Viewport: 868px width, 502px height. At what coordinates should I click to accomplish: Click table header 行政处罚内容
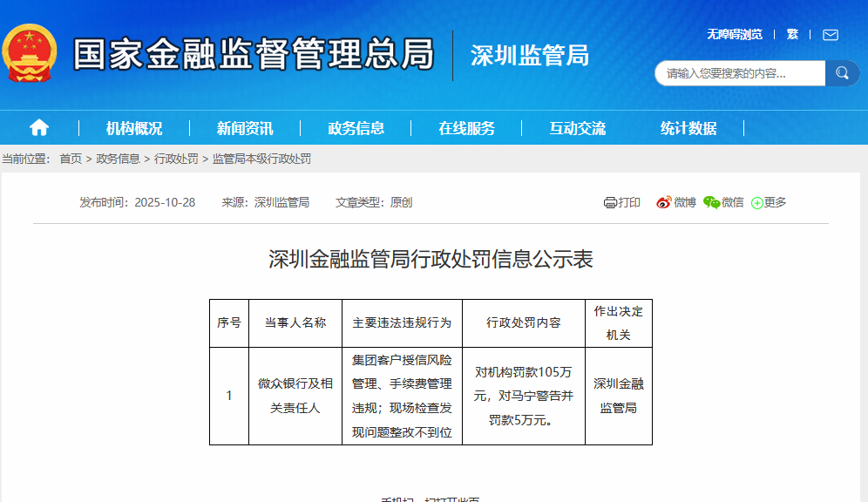[524, 322]
